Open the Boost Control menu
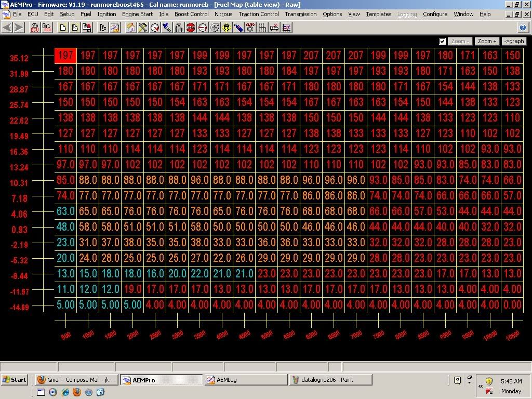532x399 pixels. (x=191, y=14)
